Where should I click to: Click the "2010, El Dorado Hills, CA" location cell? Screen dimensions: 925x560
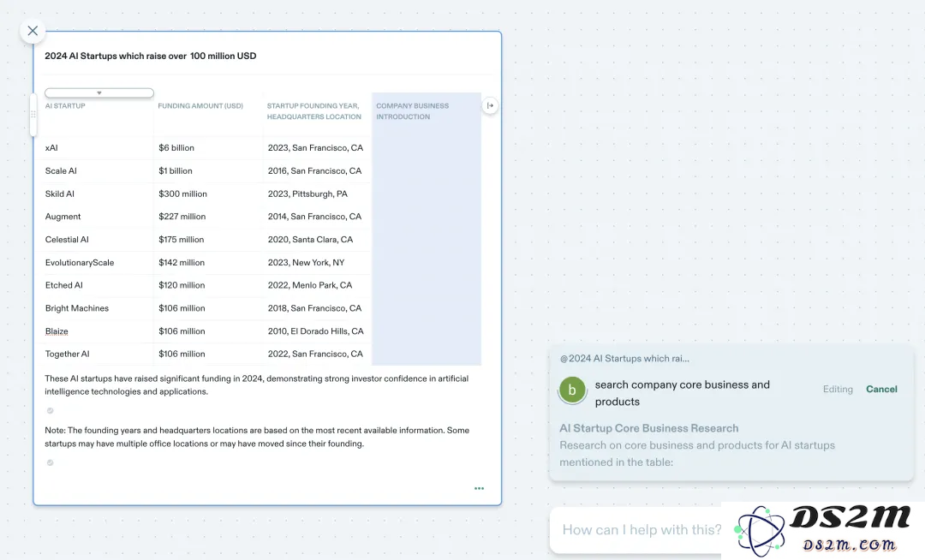pyautogui.click(x=315, y=331)
